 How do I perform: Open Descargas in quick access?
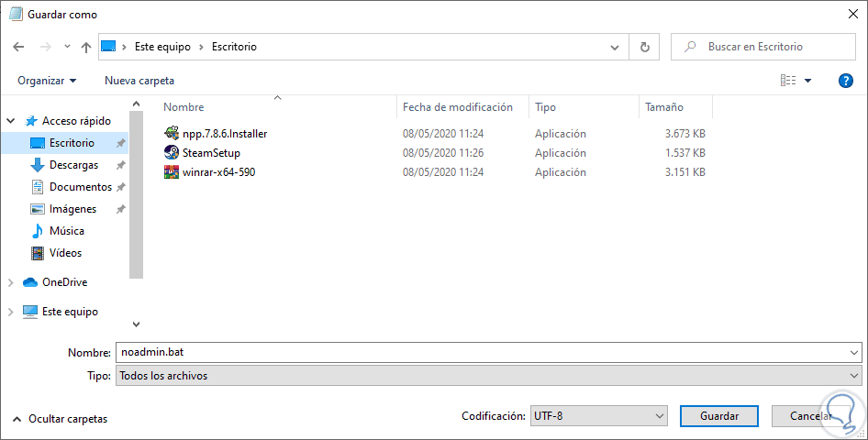tap(73, 165)
